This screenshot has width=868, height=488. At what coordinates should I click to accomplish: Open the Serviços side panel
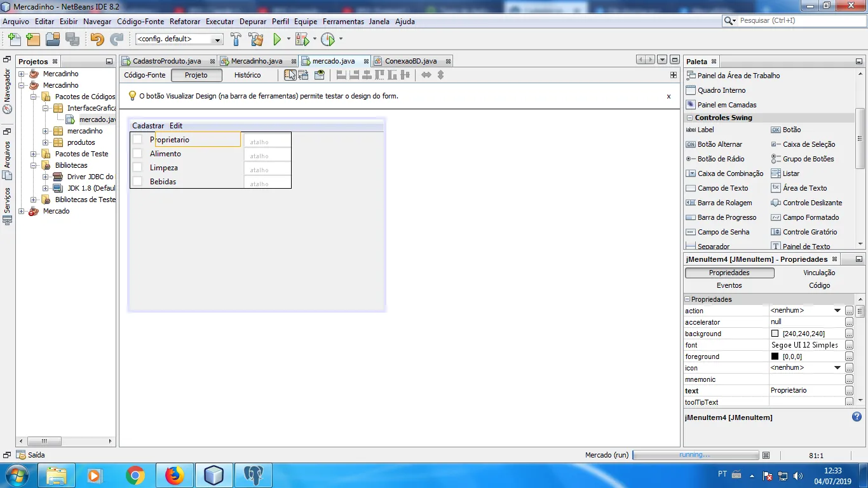[7, 200]
